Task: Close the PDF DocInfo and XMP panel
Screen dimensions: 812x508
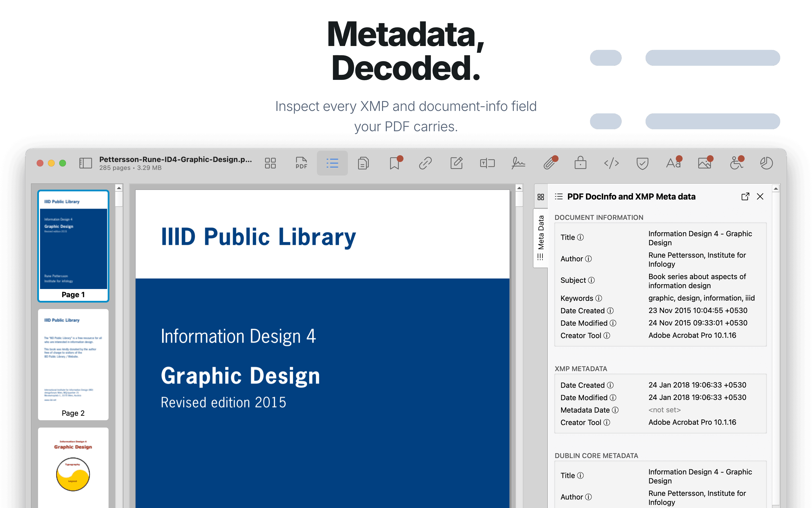Action: (760, 196)
